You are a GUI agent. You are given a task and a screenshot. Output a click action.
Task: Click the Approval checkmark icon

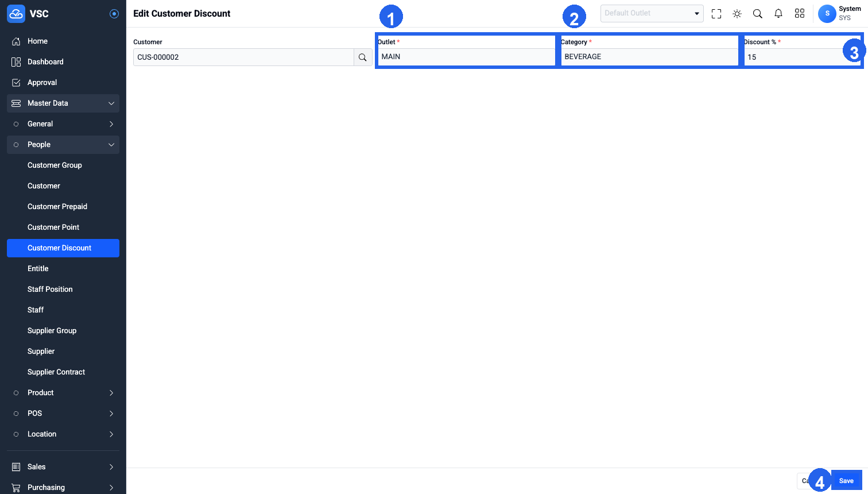[16, 83]
